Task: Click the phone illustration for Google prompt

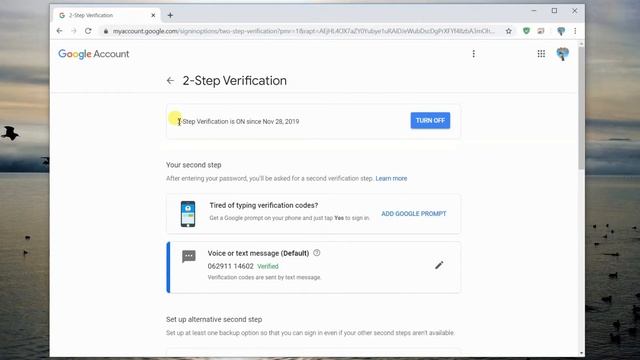Action: (x=188, y=214)
